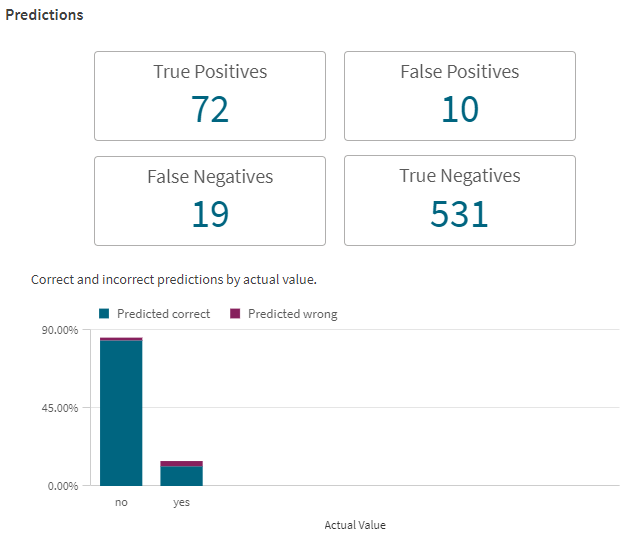639x548 pixels.
Task: Click the 45.00% y-axis label
Action: 59,408
